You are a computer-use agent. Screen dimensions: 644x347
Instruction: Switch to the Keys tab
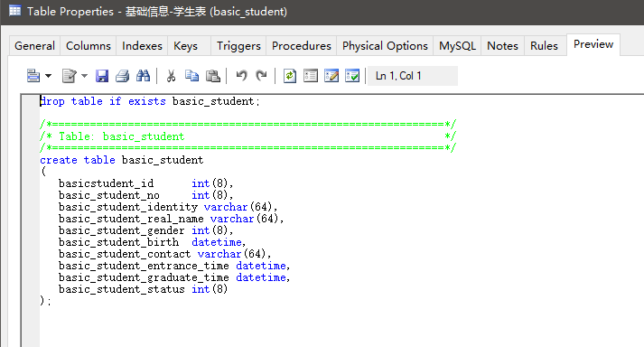(x=186, y=46)
